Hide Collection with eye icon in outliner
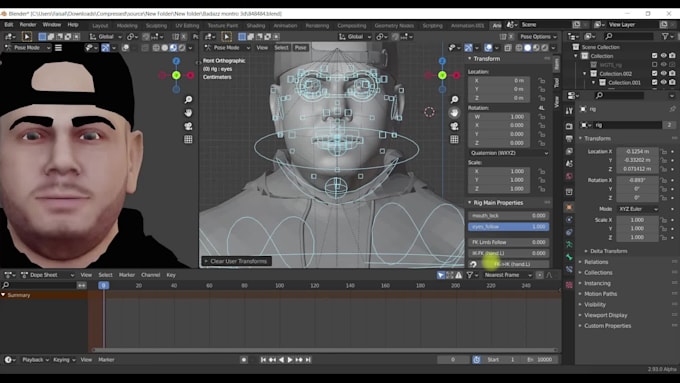This screenshot has height=383, width=680. (x=664, y=56)
